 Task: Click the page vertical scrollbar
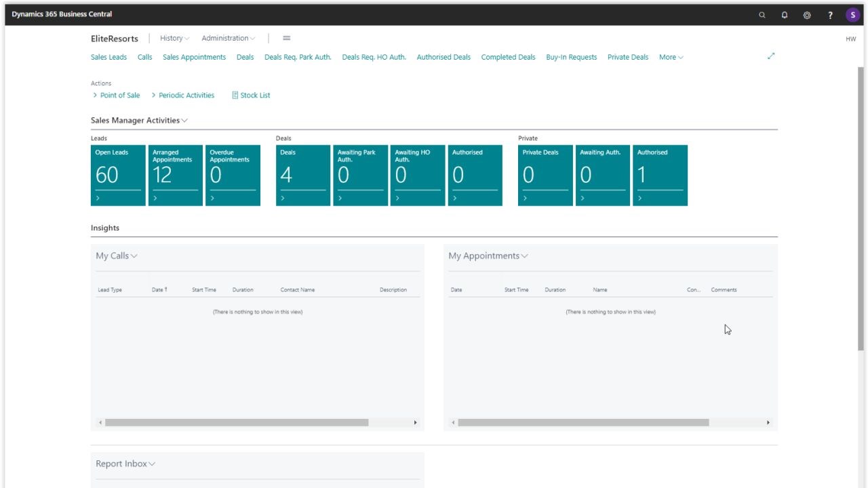(x=861, y=208)
